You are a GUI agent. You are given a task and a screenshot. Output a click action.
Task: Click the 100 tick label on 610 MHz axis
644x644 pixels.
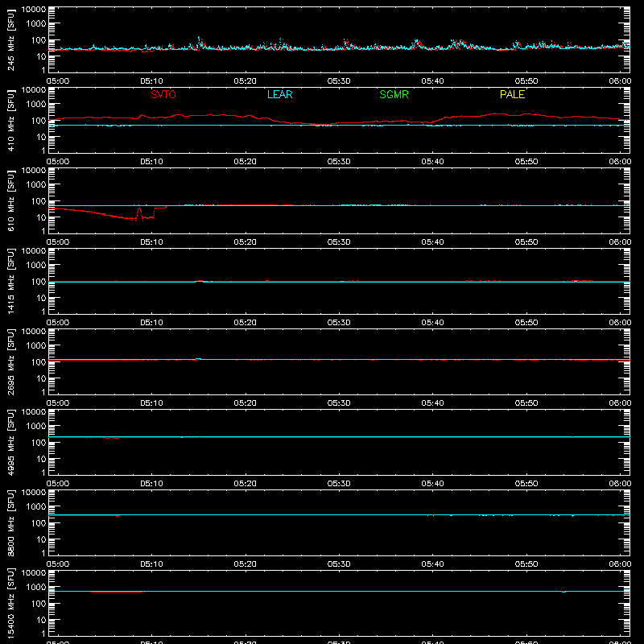[39, 201]
